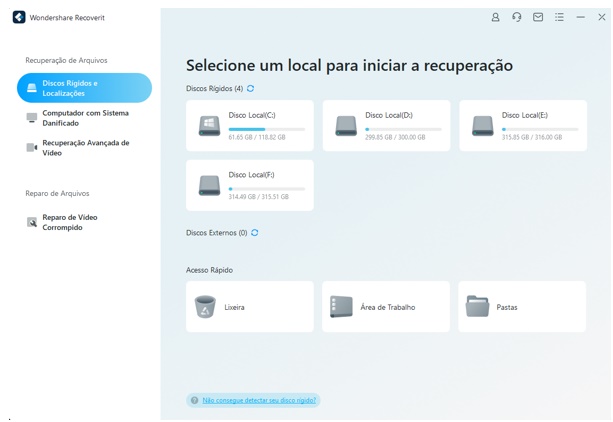This screenshot has height=422, width=613.
Task: Select Lixeira quick access location
Action: [249, 307]
